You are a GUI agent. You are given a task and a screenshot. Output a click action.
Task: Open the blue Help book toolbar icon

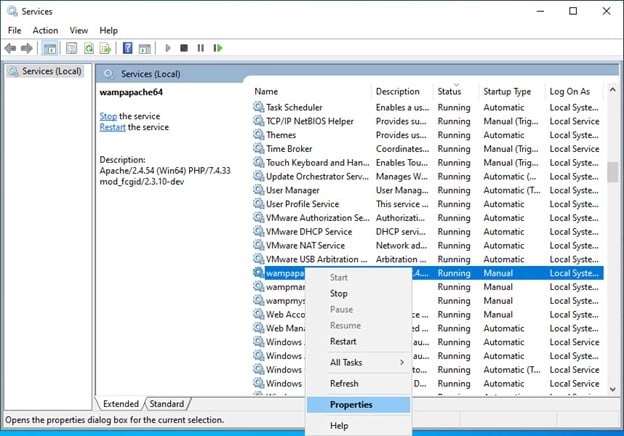(127, 48)
